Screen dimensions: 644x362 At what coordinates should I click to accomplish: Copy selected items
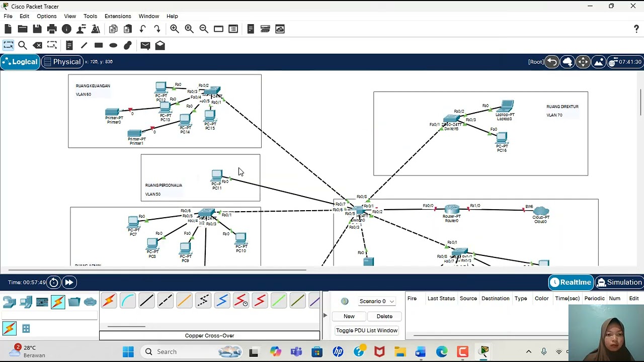(113, 29)
